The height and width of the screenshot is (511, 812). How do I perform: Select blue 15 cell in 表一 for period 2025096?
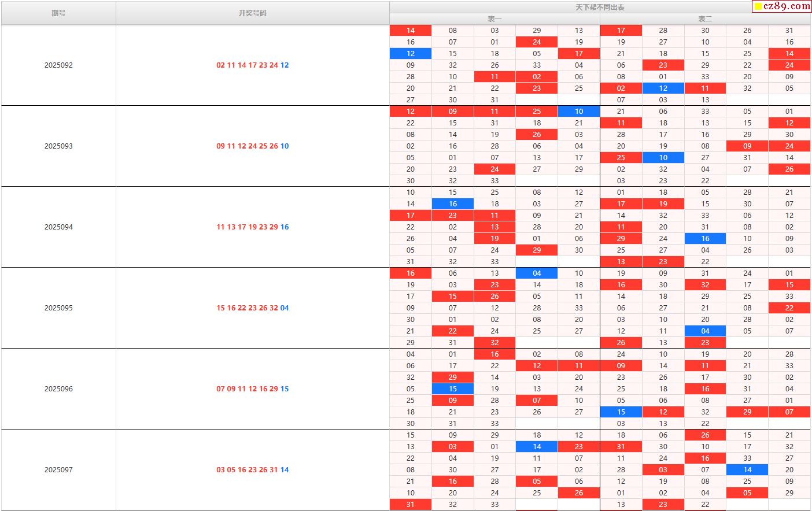[x=453, y=389]
